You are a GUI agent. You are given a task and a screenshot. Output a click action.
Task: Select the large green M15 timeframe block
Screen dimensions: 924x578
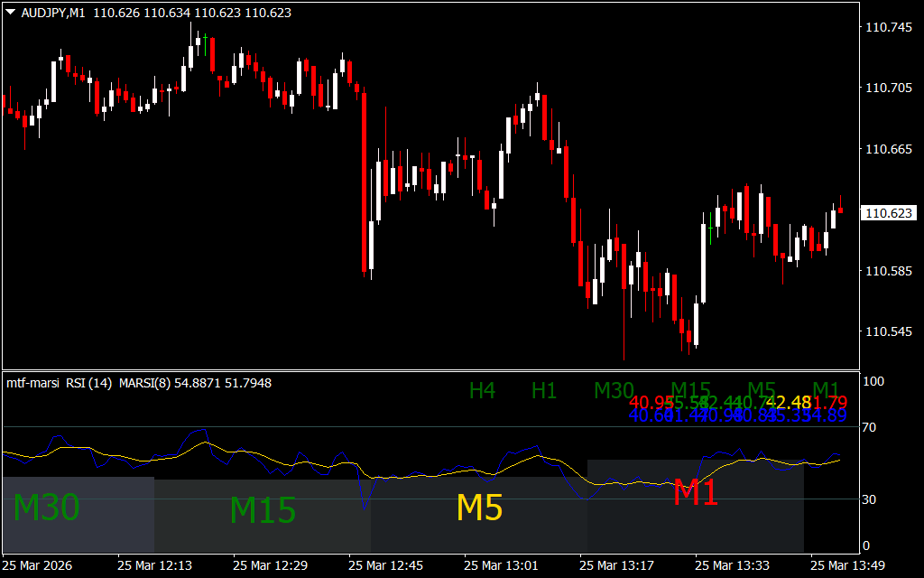pos(263,510)
